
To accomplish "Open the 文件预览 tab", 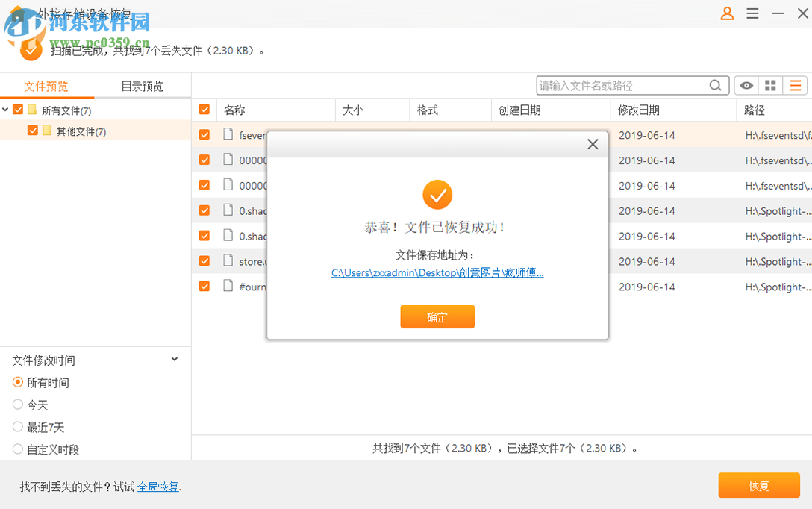I will pyautogui.click(x=47, y=86).
